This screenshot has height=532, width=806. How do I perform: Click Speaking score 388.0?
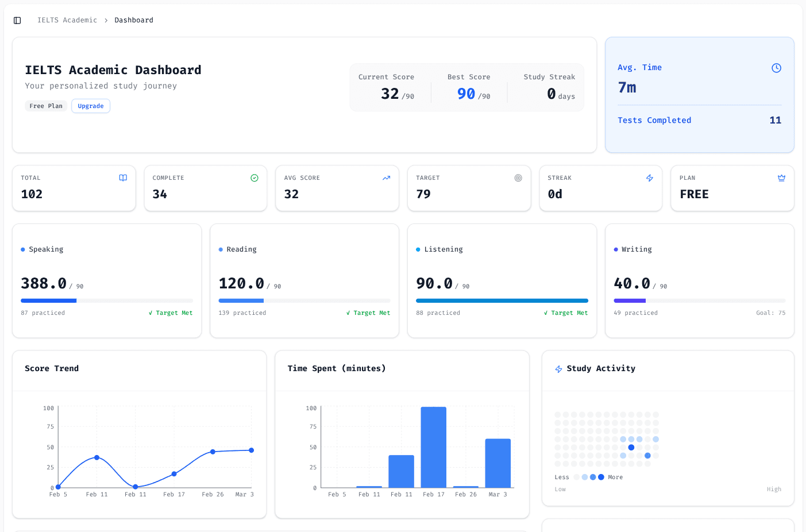coord(44,283)
